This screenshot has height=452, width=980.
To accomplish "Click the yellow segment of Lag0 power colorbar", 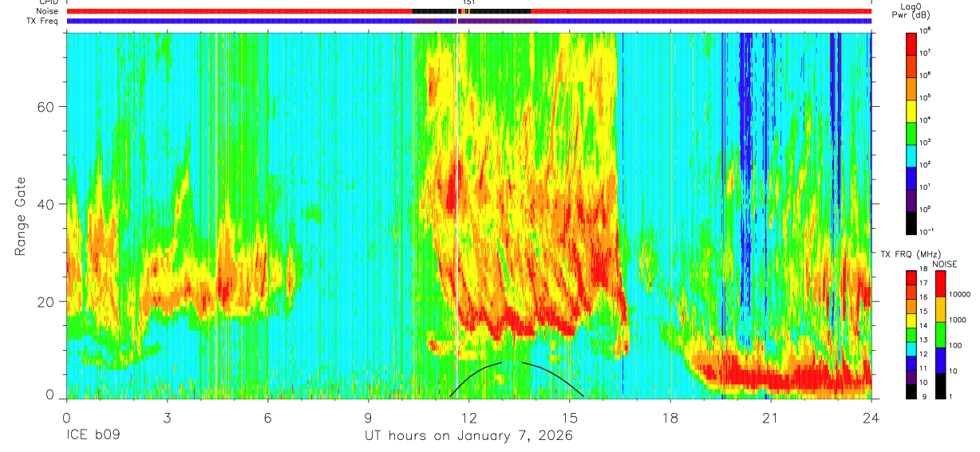I will (x=911, y=110).
